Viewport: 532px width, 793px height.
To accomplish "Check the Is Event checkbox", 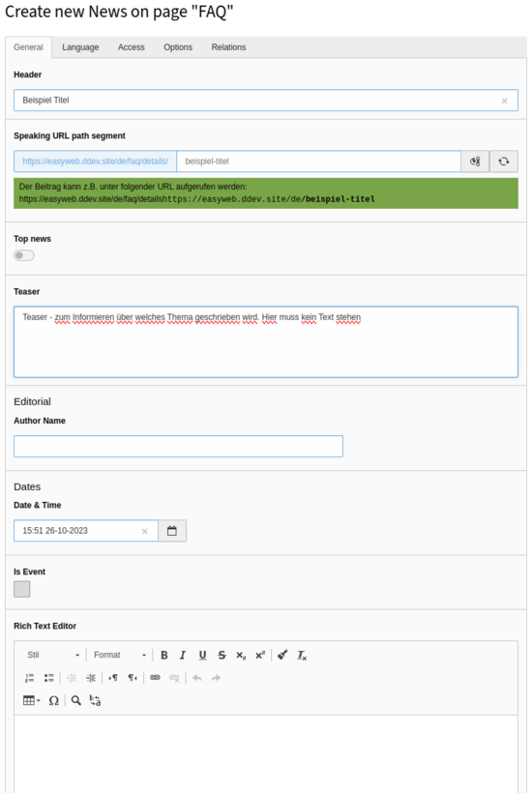I will (x=21, y=589).
